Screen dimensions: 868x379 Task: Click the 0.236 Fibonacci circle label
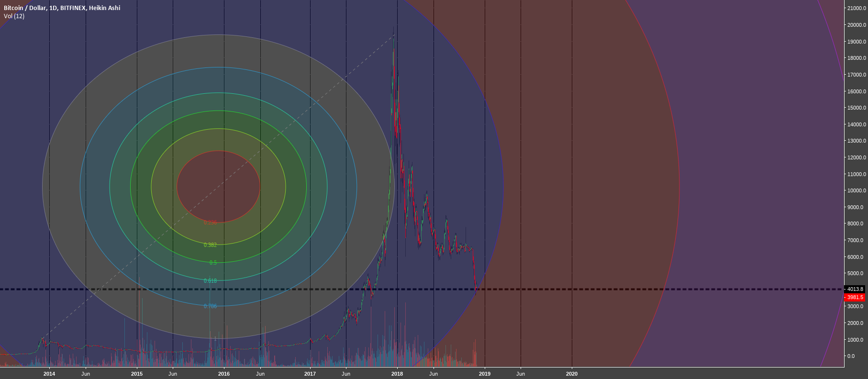[x=210, y=223]
